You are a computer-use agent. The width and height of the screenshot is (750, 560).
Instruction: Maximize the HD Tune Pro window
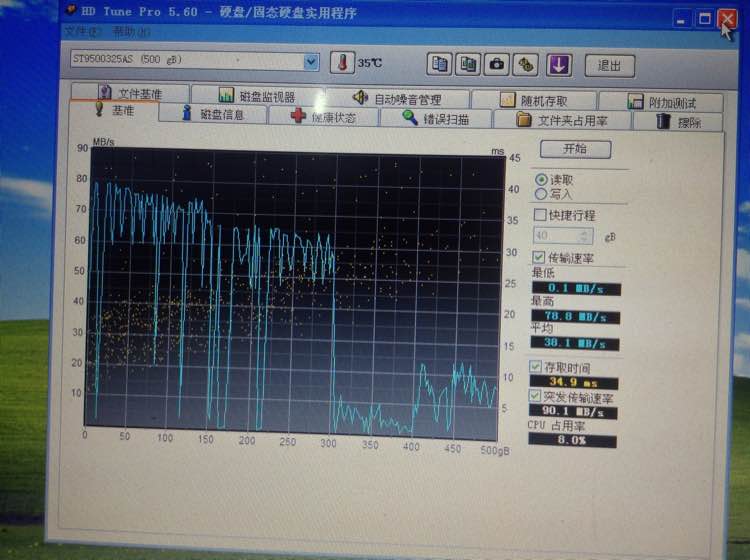(x=705, y=19)
